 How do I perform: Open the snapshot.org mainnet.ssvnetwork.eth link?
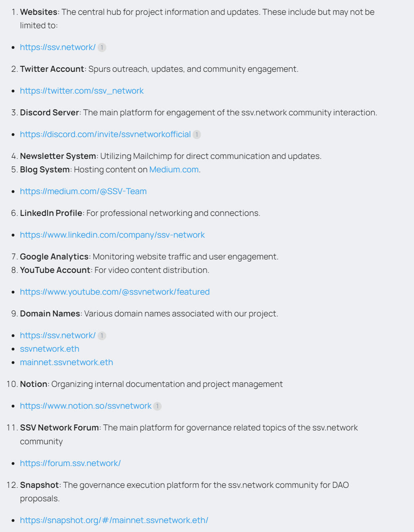(x=114, y=520)
